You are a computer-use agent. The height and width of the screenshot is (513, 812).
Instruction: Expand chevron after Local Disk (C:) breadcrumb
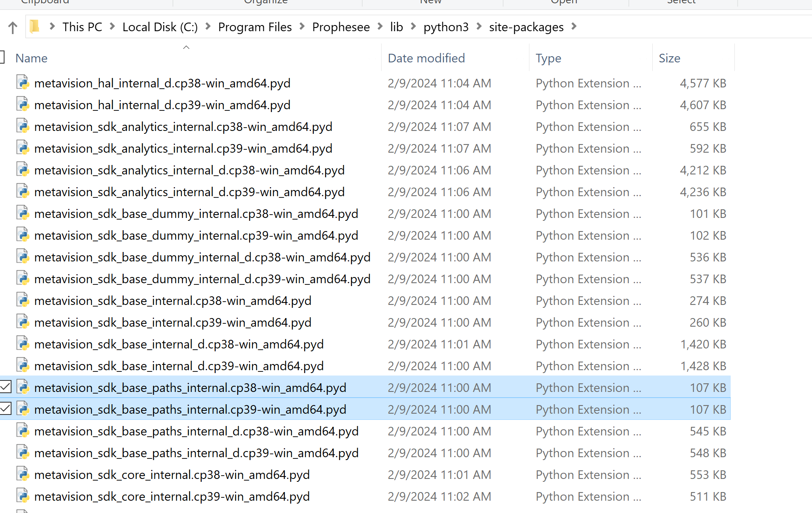point(208,27)
